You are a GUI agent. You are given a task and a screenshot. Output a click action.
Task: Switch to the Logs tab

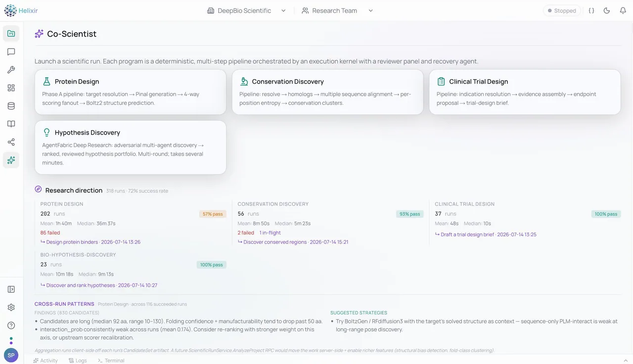78,361
